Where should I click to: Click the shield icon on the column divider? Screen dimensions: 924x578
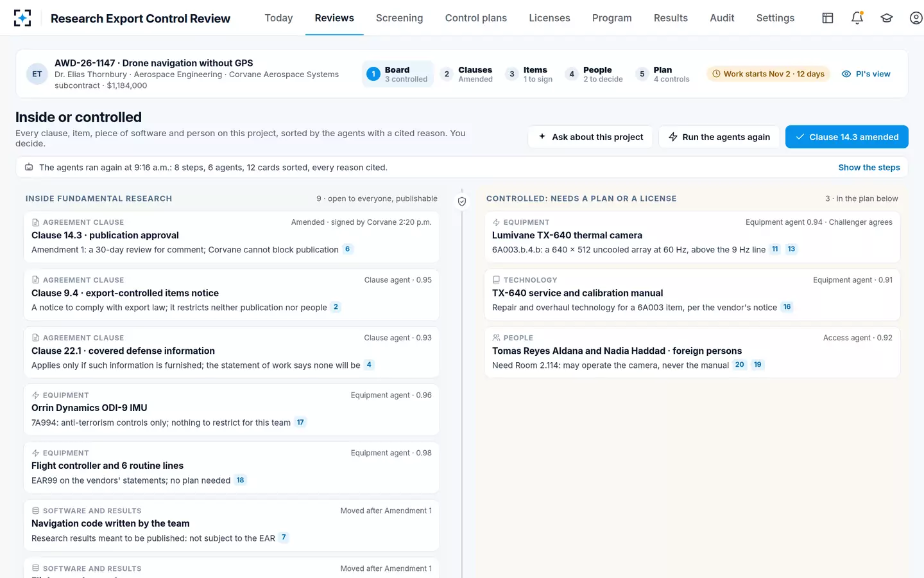(x=462, y=202)
